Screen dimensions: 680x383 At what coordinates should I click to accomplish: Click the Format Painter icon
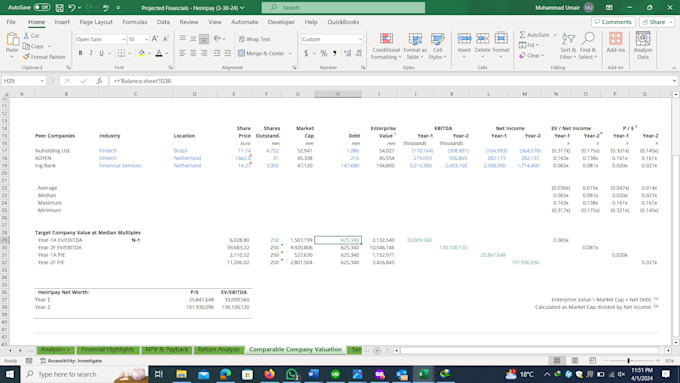[26, 57]
